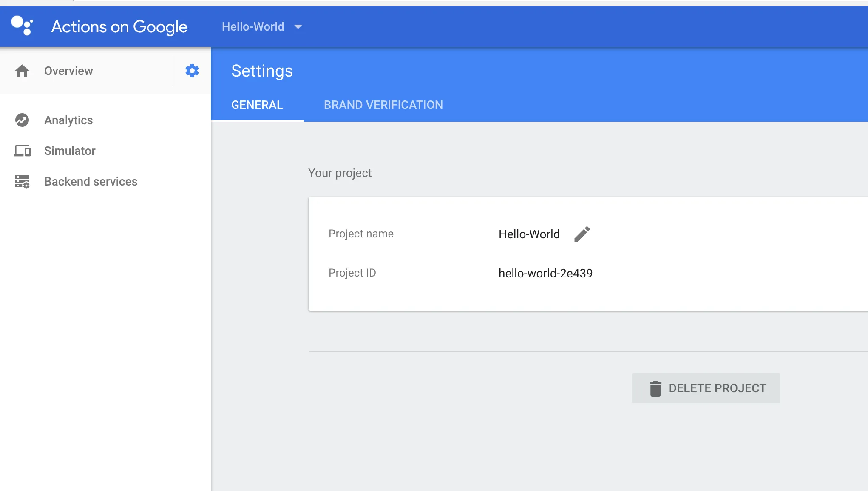
Task: Expand the Hello-World project dropdown arrow
Action: pos(298,27)
